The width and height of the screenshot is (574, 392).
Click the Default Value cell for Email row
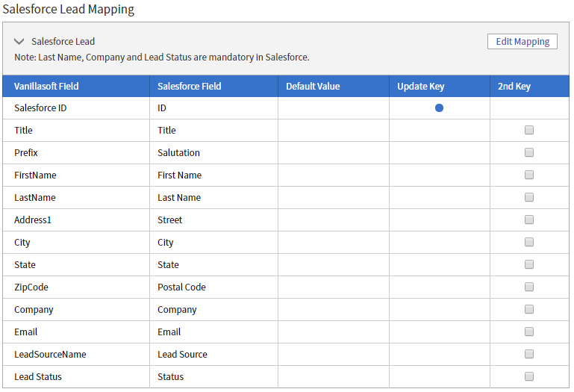[334, 332]
